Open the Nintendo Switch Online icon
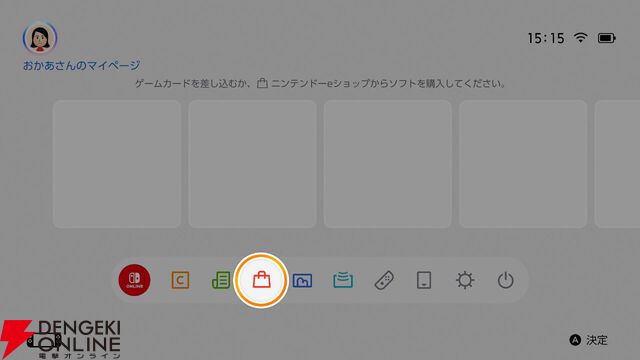 [134, 280]
